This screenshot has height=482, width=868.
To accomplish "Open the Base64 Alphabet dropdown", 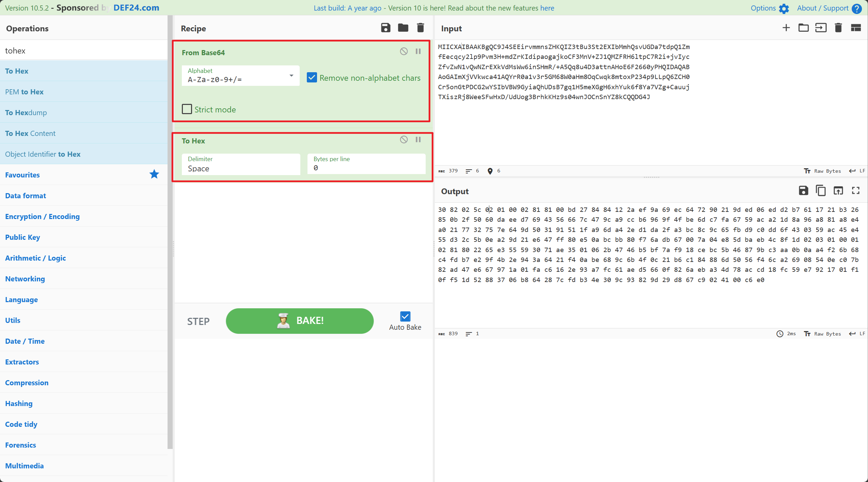I will pos(240,76).
